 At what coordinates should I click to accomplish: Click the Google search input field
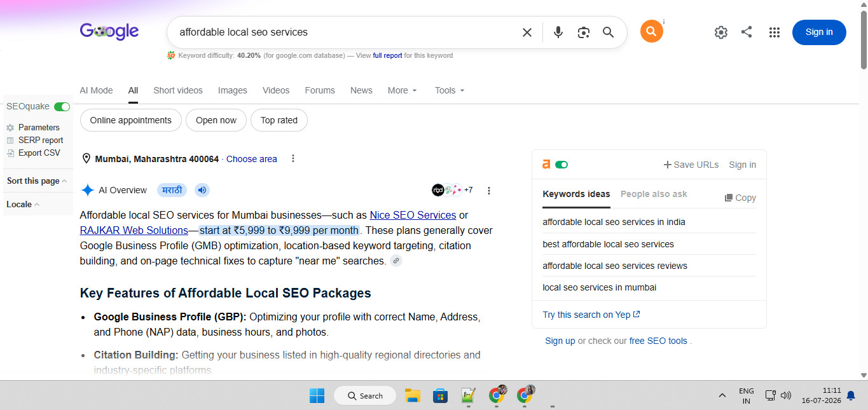(x=343, y=32)
